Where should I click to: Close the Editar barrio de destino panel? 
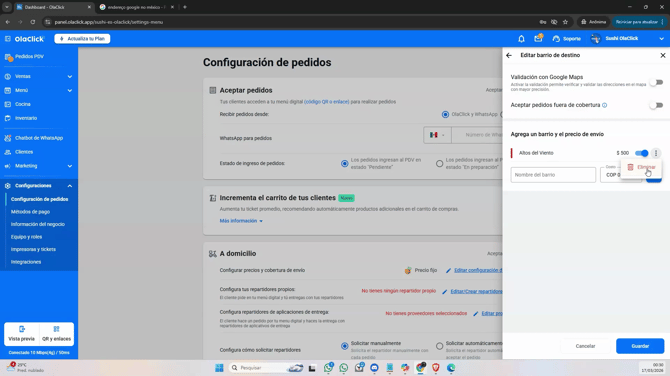(x=663, y=55)
